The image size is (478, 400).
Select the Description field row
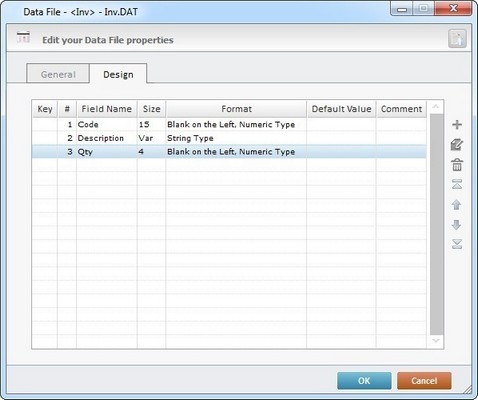(x=229, y=138)
